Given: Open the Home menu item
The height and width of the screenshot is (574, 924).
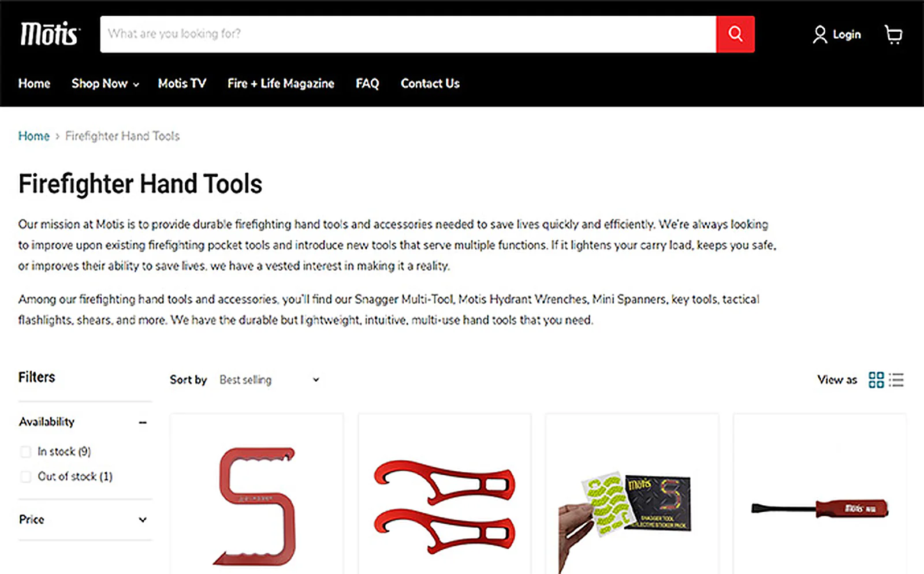Looking at the screenshot, I should click(x=34, y=84).
